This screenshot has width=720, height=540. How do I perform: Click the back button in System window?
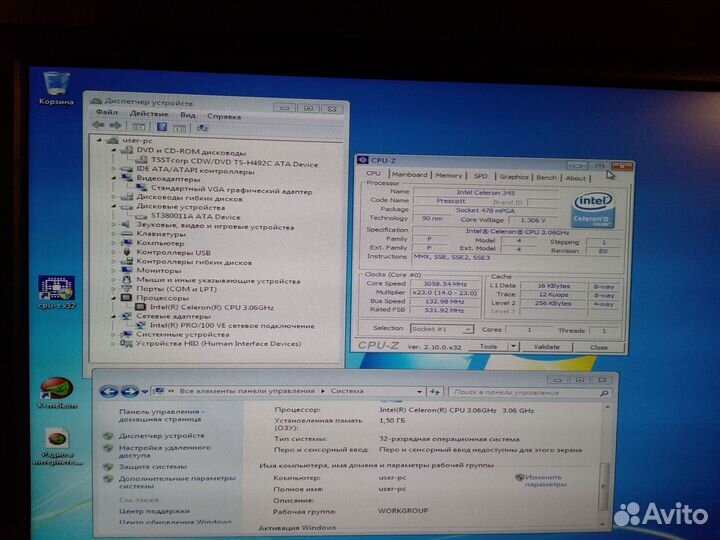107,390
